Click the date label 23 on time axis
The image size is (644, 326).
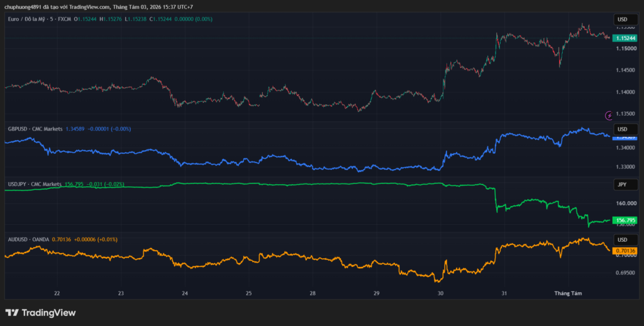(121, 293)
